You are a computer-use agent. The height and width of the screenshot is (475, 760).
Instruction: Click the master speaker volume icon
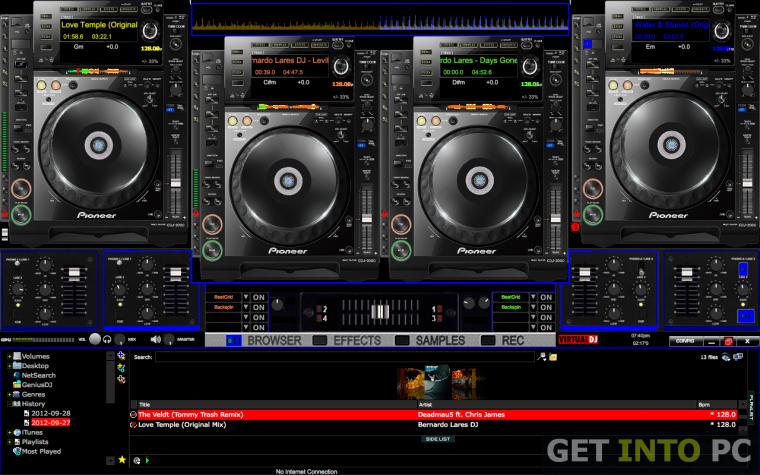(156, 339)
